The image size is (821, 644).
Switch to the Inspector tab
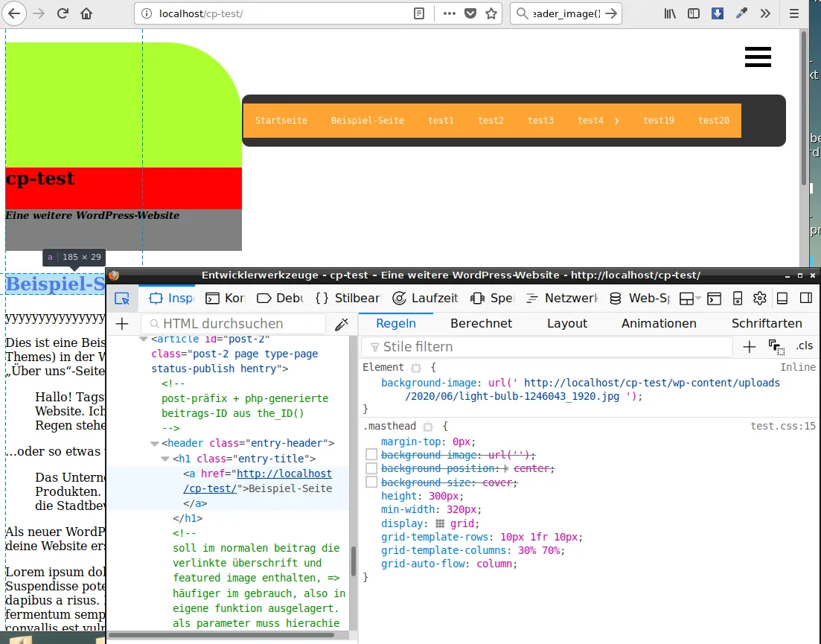coord(172,299)
